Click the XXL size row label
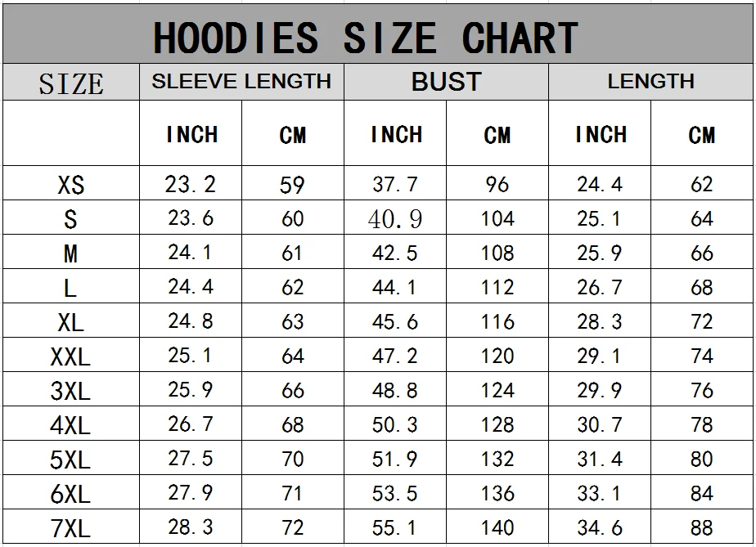756x547 pixels. [71, 357]
